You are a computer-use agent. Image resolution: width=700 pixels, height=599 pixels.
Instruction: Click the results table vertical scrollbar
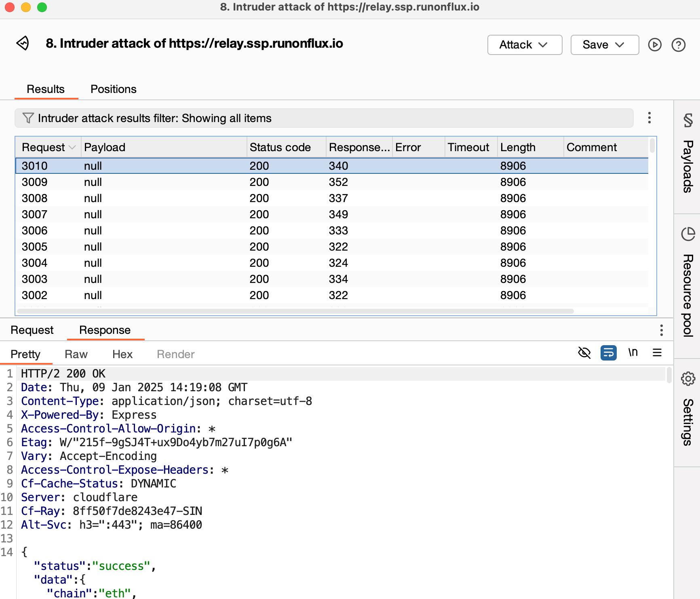(x=652, y=146)
